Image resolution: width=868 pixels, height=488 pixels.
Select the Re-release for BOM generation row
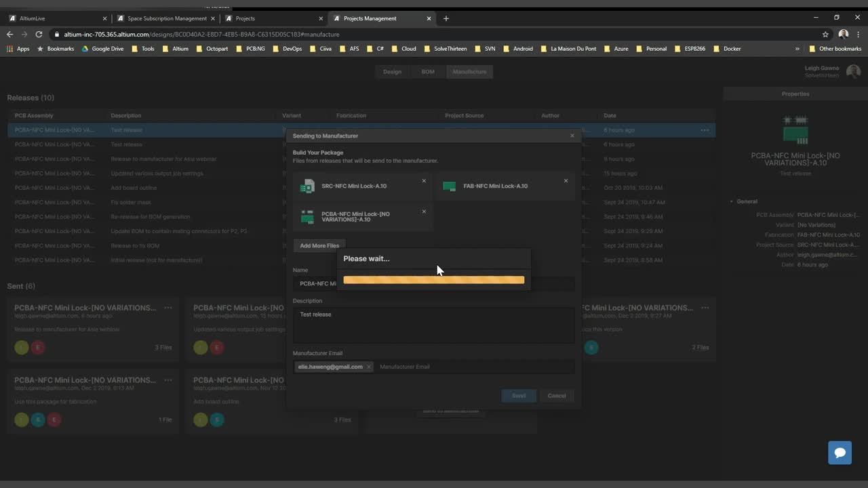[361, 217]
